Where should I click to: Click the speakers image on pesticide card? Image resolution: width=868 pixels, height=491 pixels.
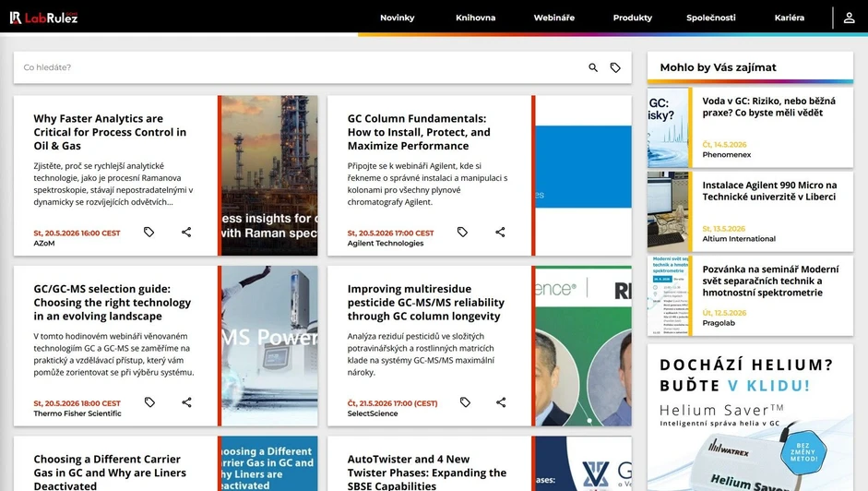[584, 346]
